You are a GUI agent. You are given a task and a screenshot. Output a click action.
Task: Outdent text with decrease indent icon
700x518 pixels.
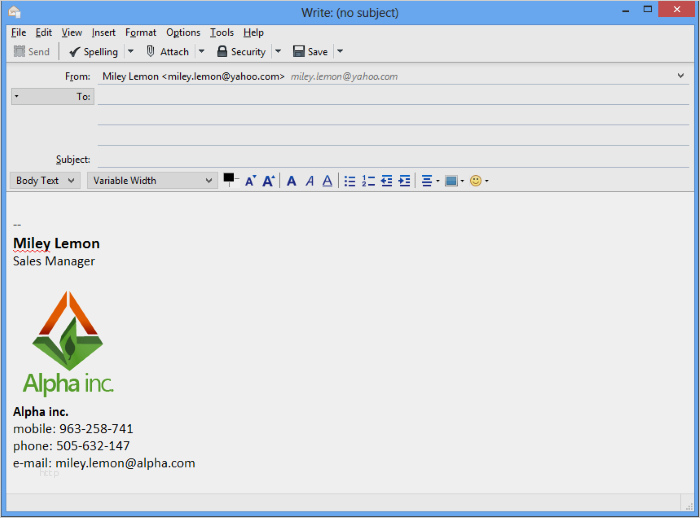pyautogui.click(x=387, y=181)
